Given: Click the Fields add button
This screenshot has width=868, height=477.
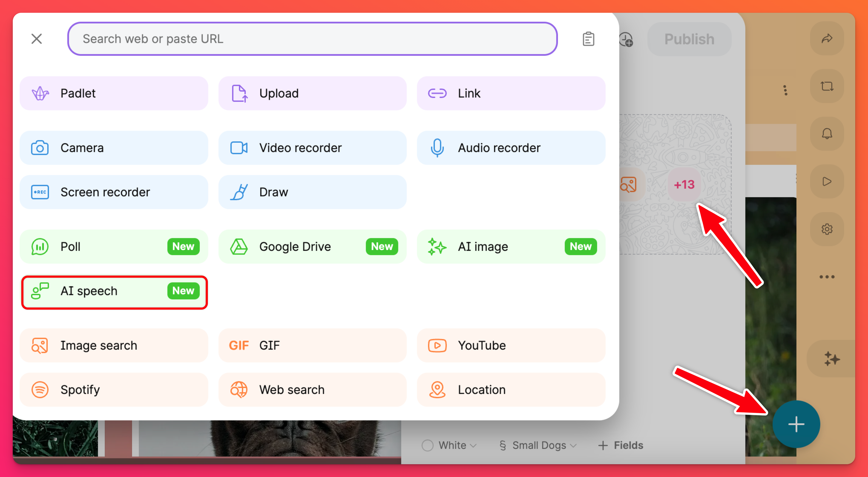Looking at the screenshot, I should pyautogui.click(x=621, y=445).
